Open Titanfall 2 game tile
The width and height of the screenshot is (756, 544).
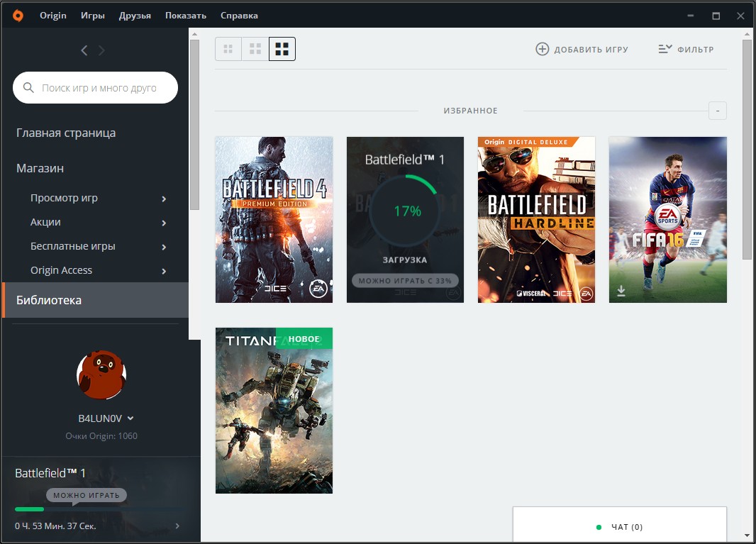click(274, 411)
